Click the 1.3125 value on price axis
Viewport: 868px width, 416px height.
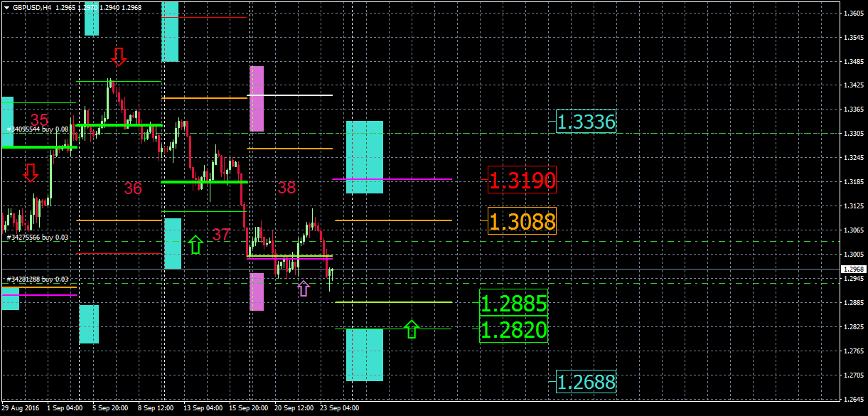(852, 206)
